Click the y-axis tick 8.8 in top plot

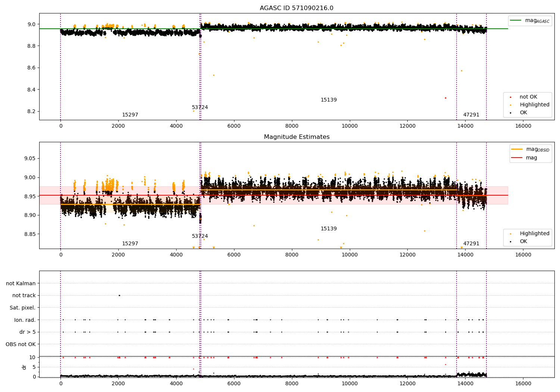[31, 46]
